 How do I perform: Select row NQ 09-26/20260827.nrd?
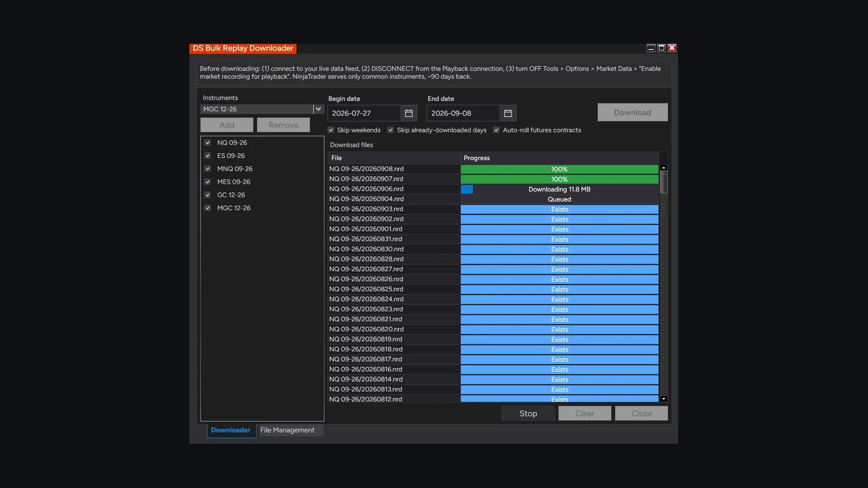click(493, 269)
